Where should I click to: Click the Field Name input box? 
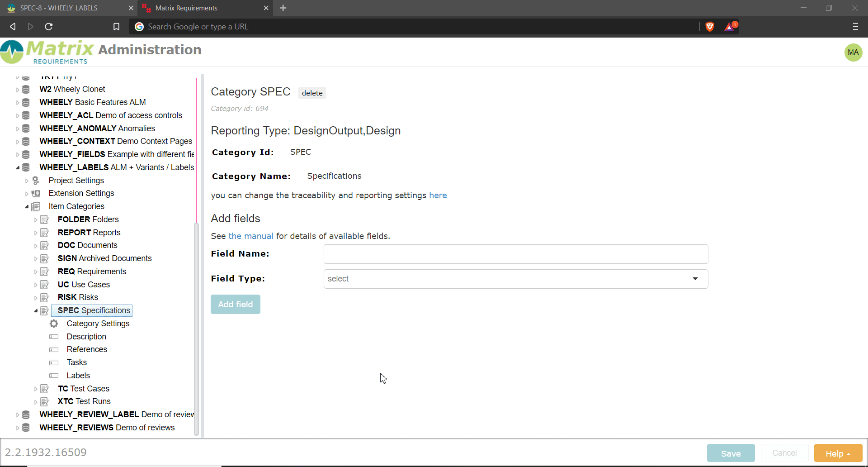point(516,254)
